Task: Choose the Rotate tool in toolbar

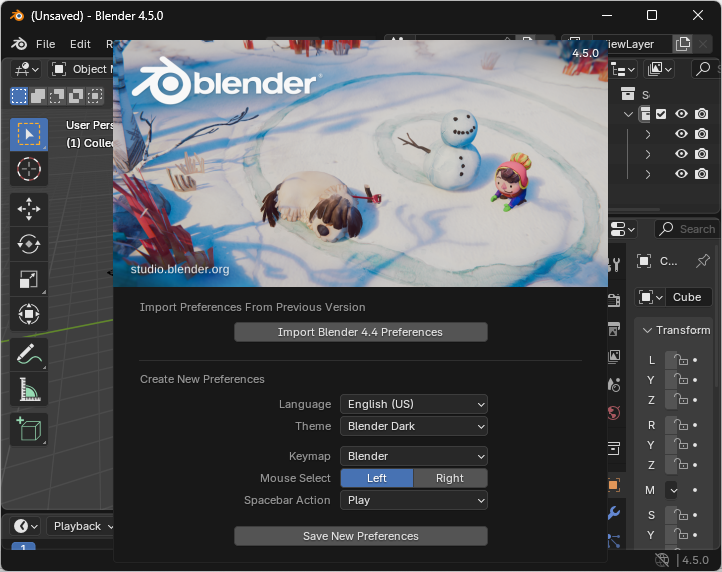Action: coord(29,244)
